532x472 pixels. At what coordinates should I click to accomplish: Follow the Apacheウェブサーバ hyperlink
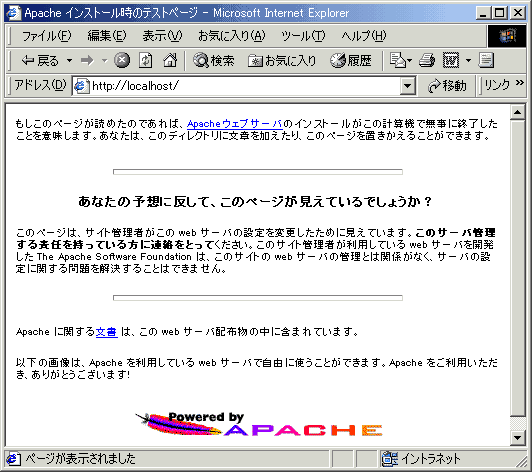coord(234,124)
